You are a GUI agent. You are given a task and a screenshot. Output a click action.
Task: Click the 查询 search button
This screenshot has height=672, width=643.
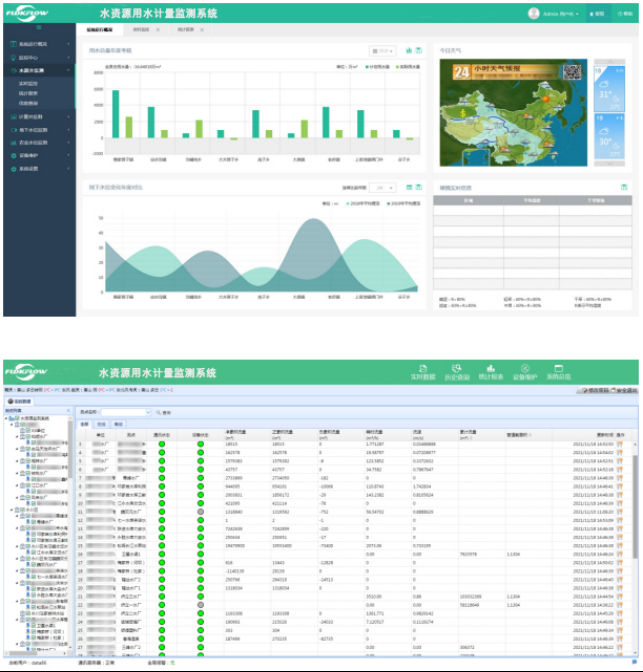[x=163, y=412]
